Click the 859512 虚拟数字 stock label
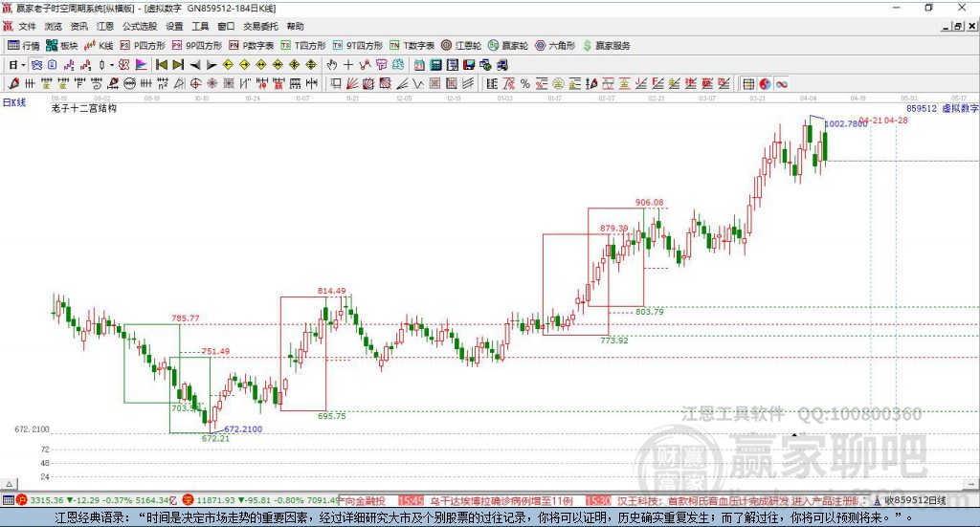The height and width of the screenshot is (527, 980). pos(943,108)
